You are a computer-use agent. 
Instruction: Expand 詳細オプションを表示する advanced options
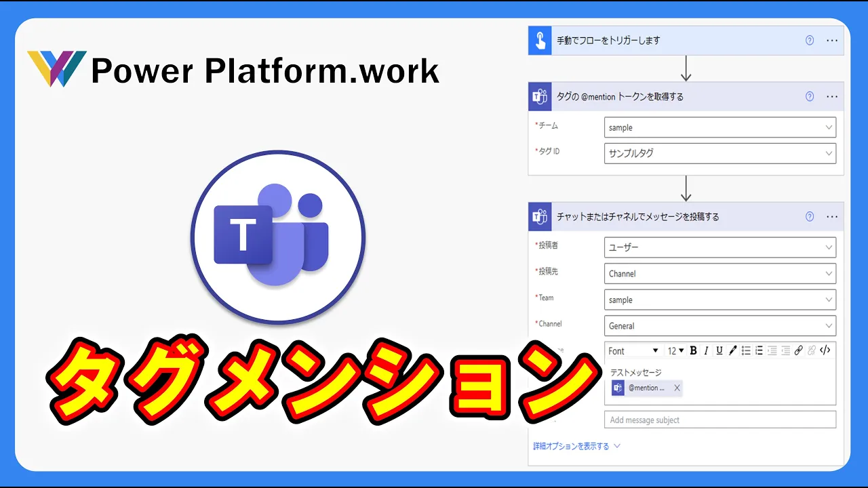tap(576, 446)
